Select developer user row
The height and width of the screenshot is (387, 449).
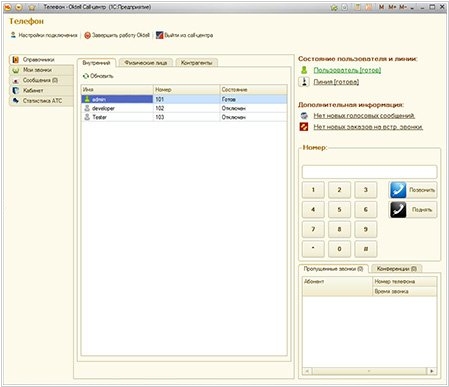(184, 108)
